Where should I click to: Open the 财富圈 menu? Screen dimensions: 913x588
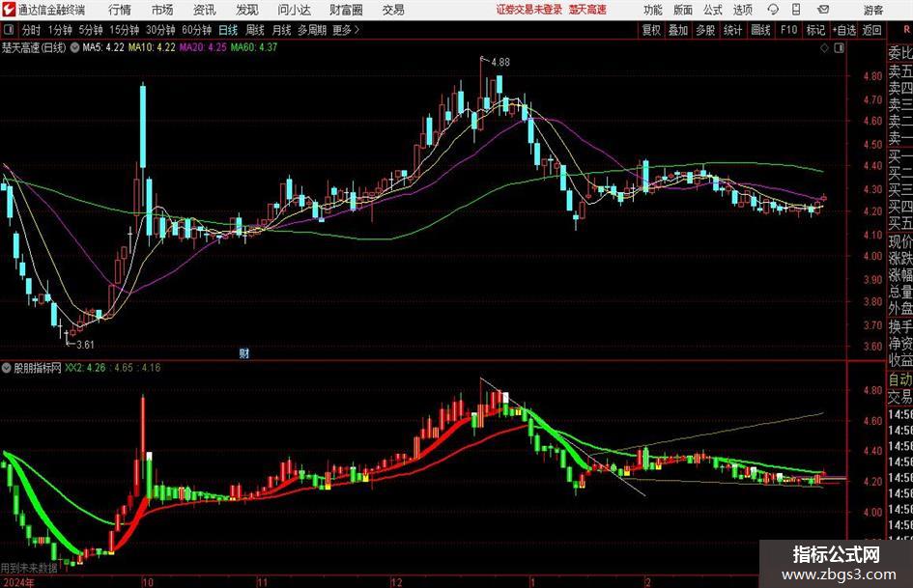pyautogui.click(x=346, y=10)
